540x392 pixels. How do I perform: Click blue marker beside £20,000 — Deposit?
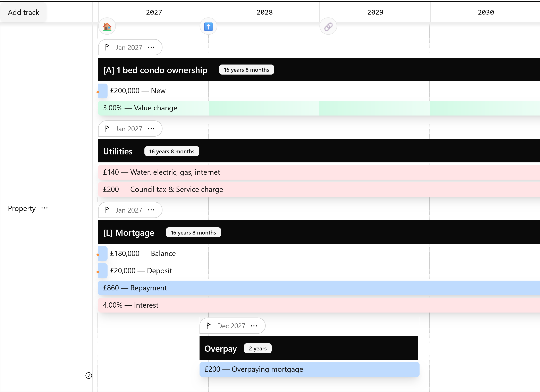coord(103,271)
